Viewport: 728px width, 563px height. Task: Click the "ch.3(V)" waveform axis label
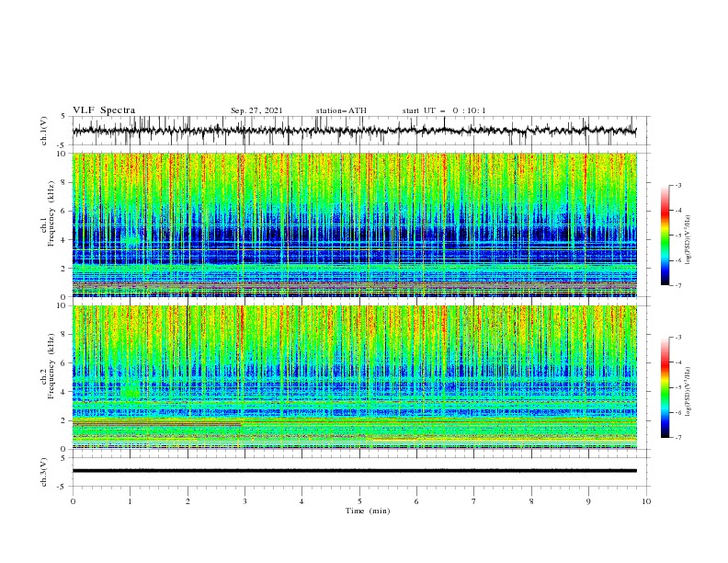[44, 472]
